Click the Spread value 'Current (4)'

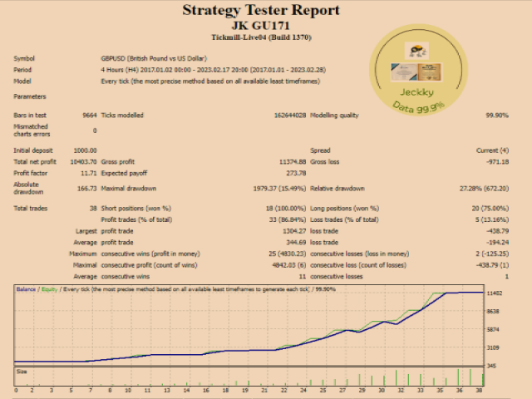[x=492, y=150]
